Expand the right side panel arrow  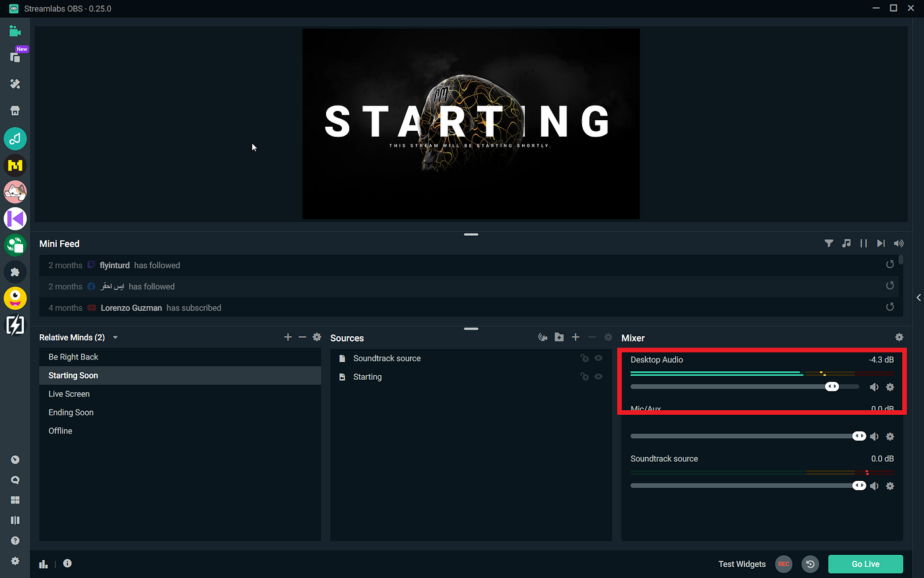918,297
